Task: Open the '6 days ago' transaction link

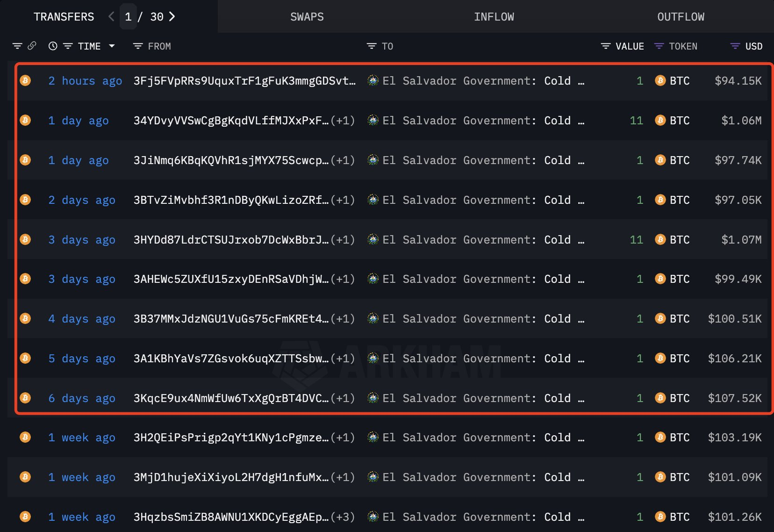Action: (82, 398)
